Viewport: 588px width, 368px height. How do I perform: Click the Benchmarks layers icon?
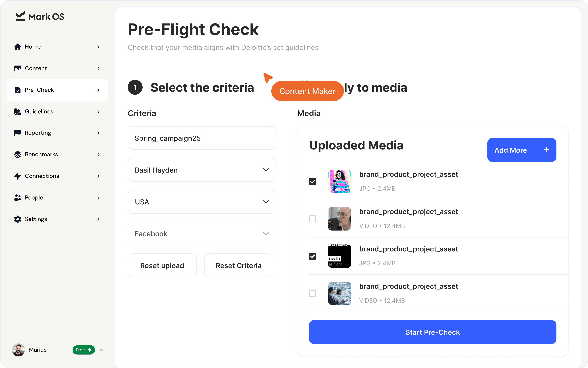tap(18, 155)
